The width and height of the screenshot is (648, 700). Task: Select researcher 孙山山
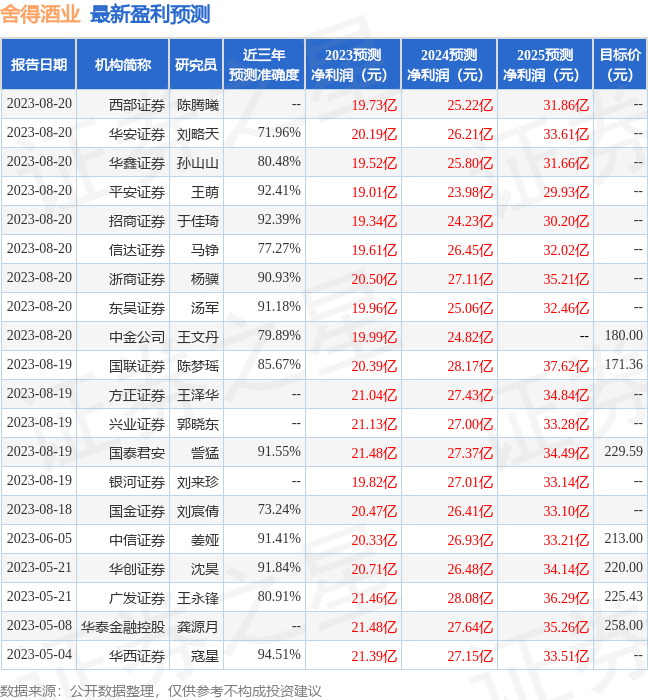tap(198, 163)
